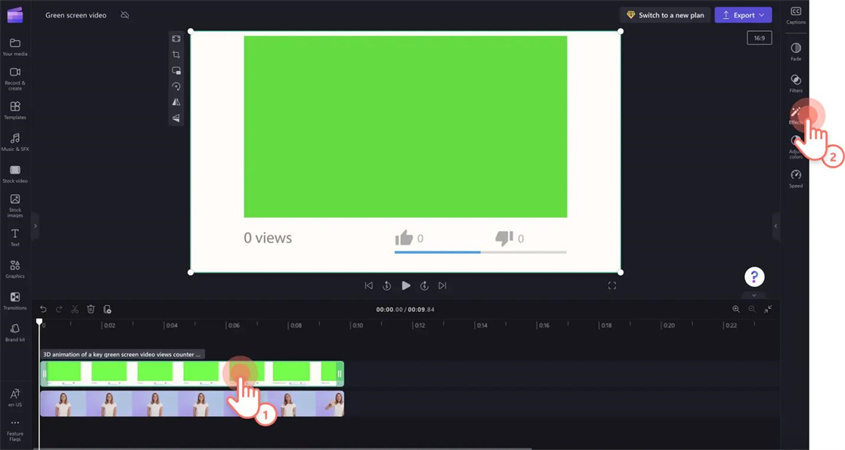Click the Clipchamp logo icon
845x450 pixels.
pyautogui.click(x=15, y=15)
